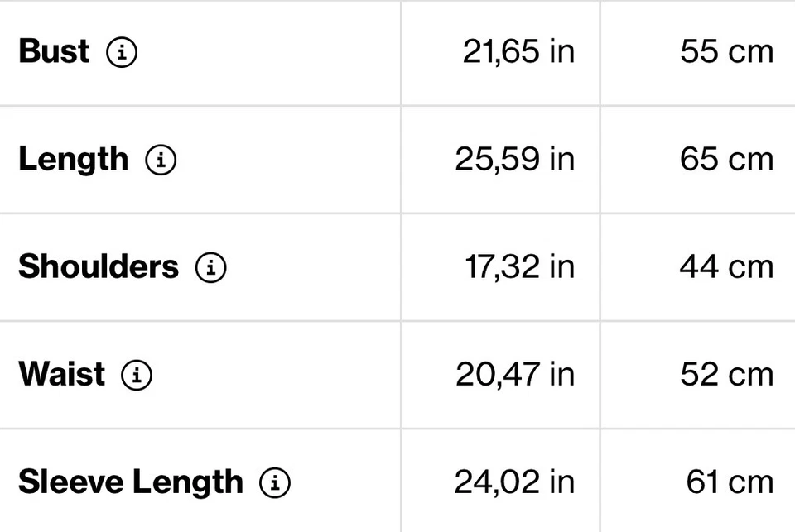Click the 24,02 in sleeve value
Image resolution: width=795 pixels, height=532 pixels.
[x=514, y=482]
